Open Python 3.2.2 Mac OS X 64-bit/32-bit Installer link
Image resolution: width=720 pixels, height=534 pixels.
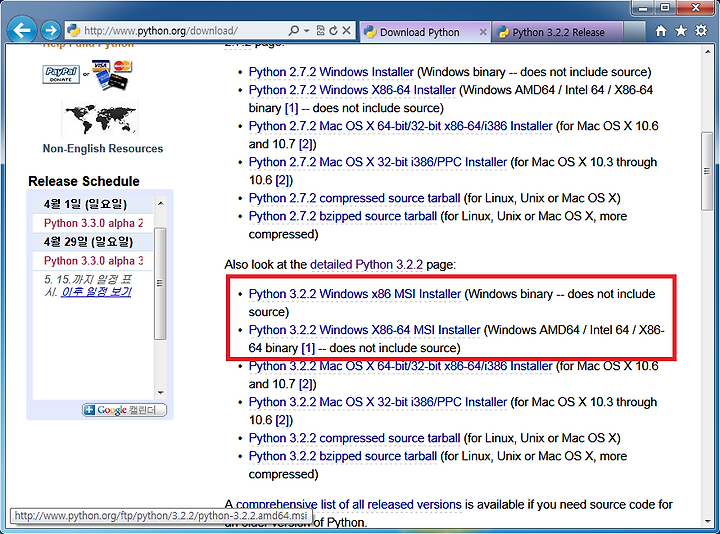coord(400,366)
